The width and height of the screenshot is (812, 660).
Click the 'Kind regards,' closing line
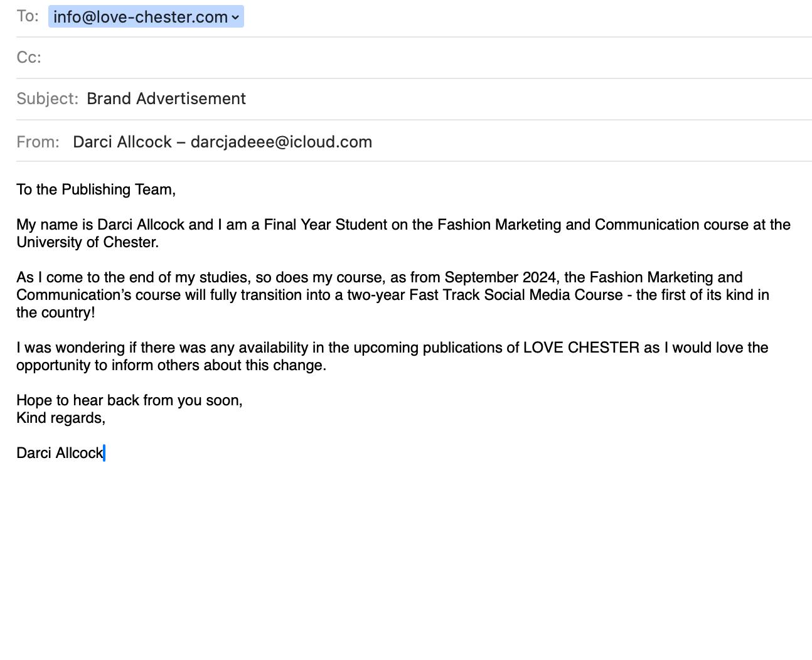click(x=61, y=418)
